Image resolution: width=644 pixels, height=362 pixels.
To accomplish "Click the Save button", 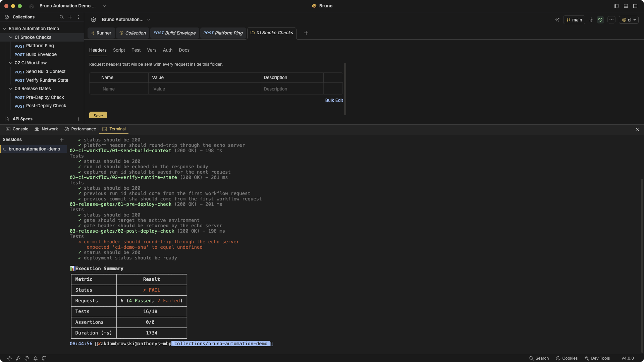I will coord(98,115).
